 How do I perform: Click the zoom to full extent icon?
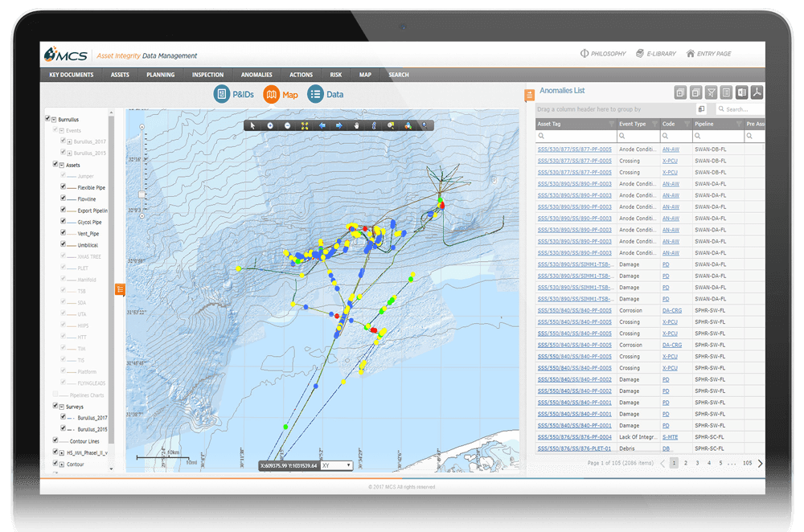[x=305, y=125]
